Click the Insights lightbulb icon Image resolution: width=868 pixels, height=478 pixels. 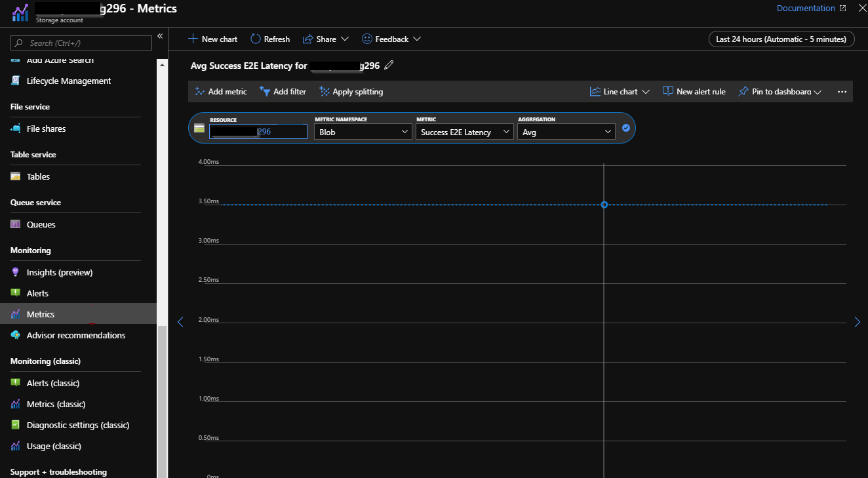[x=16, y=272]
